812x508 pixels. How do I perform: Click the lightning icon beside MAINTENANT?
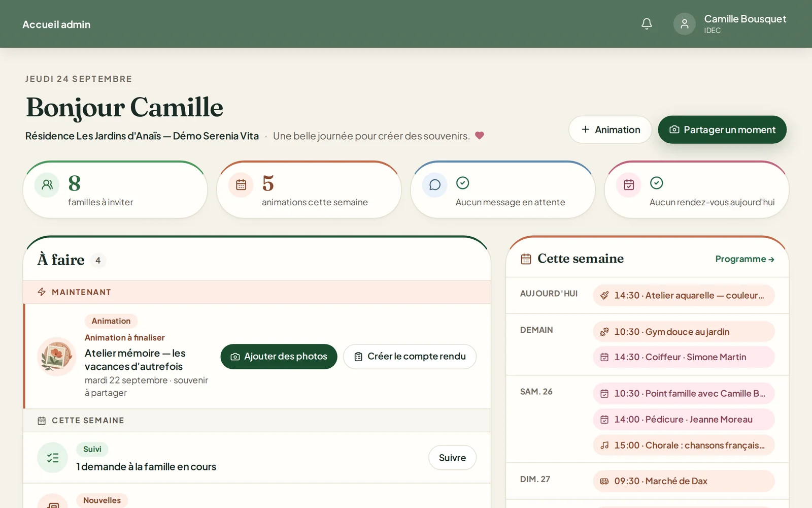42,292
